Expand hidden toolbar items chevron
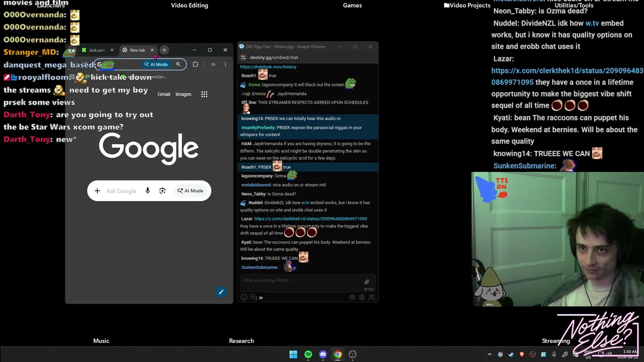This screenshot has height=362, width=644. click(213, 64)
